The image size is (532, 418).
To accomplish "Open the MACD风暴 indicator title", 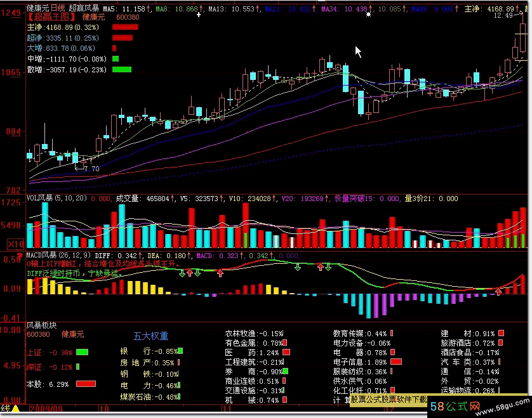I will pos(42,255).
